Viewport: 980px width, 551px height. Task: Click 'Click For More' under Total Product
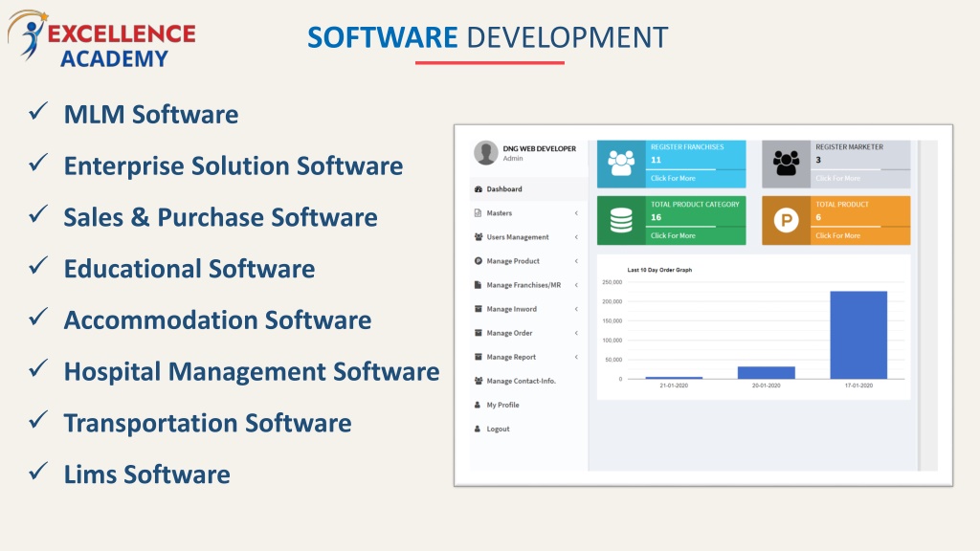[837, 235]
